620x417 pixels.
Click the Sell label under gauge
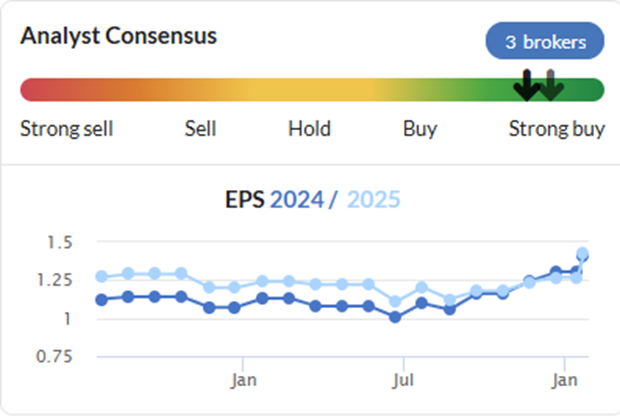pos(200,129)
